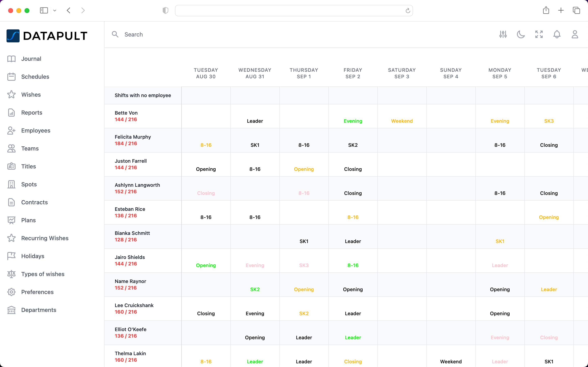Viewport: 588px width, 367px height.
Task: Click the Search input field
Action: (x=219, y=34)
